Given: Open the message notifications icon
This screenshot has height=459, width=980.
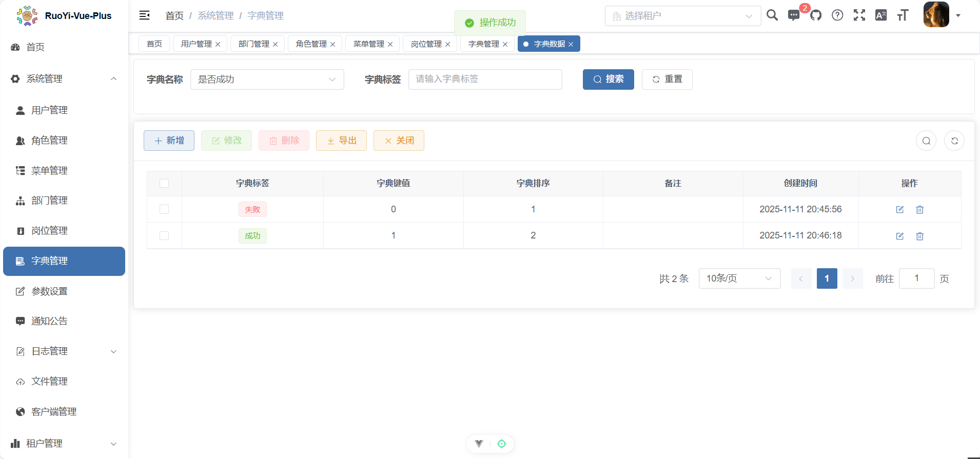Looking at the screenshot, I should click(x=793, y=15).
